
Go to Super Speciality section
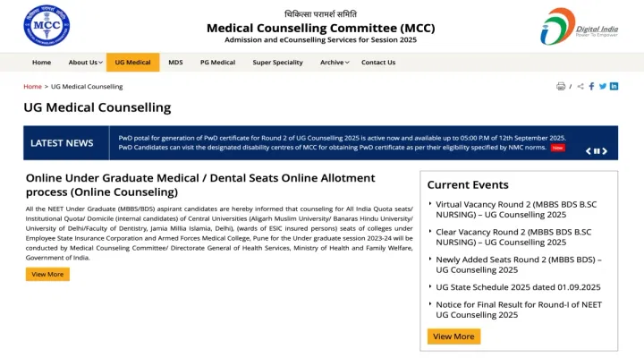[x=277, y=63]
